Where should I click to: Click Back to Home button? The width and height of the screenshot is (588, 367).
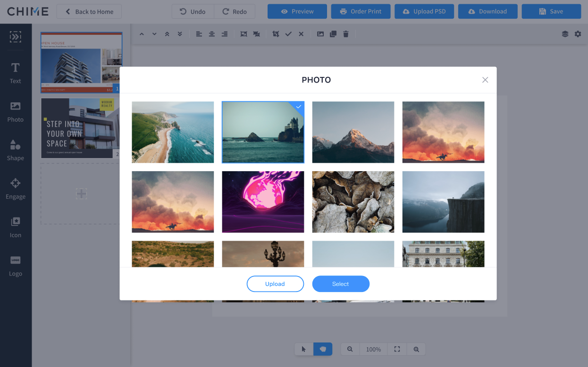click(x=89, y=11)
